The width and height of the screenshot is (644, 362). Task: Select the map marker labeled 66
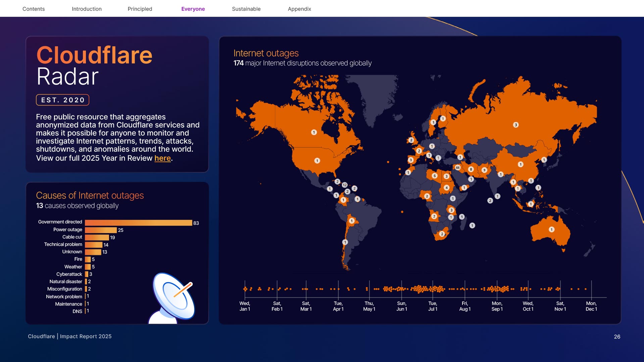(x=458, y=167)
